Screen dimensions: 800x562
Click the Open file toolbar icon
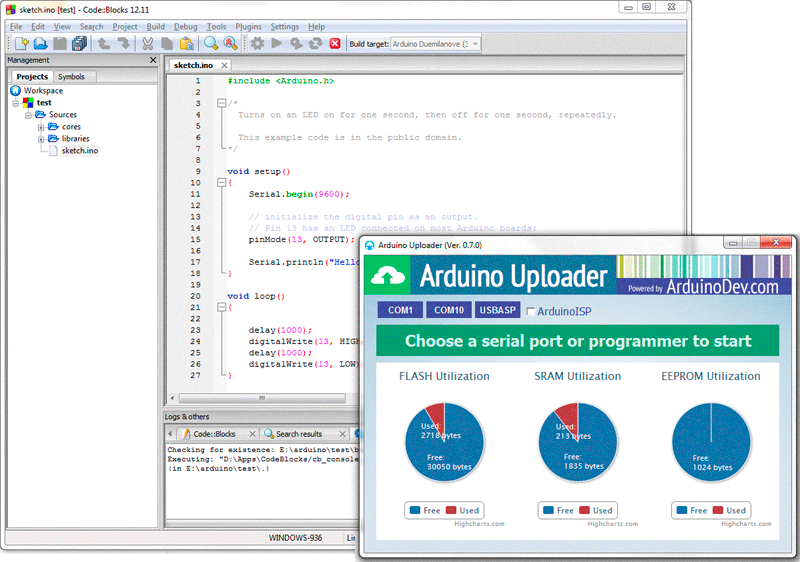tap(40, 44)
